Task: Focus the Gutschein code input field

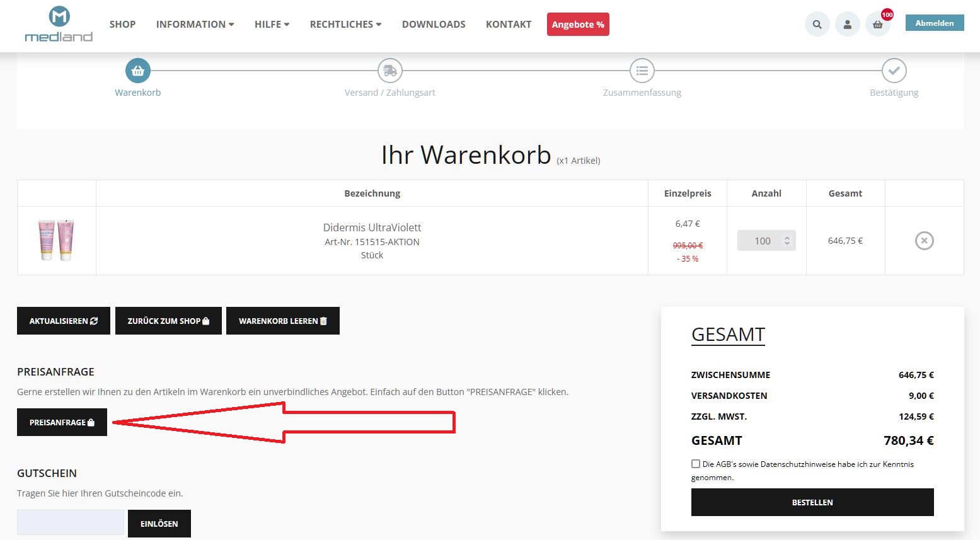Action: [x=71, y=522]
